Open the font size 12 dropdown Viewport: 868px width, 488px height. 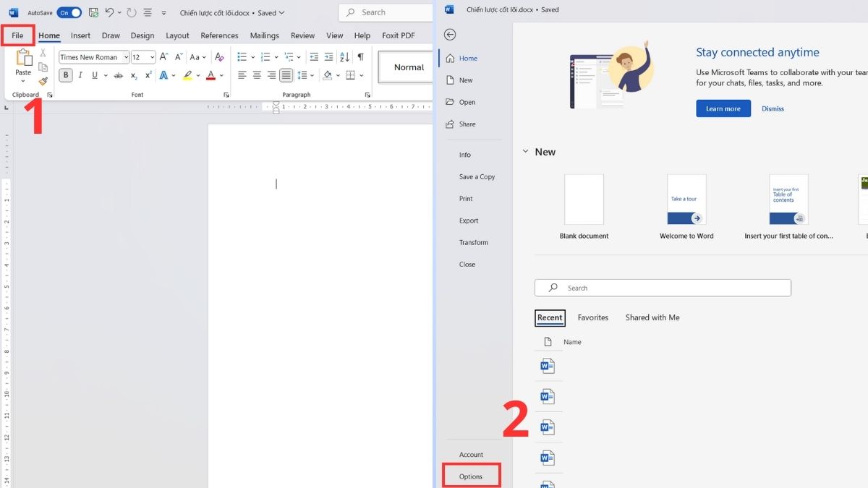tap(152, 57)
